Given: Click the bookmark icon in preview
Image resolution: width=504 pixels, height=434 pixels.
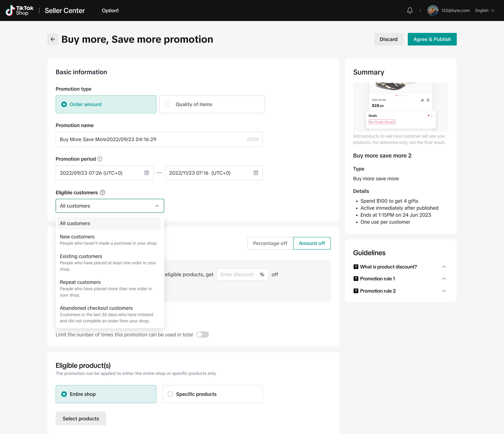Looking at the screenshot, I should click(428, 100).
